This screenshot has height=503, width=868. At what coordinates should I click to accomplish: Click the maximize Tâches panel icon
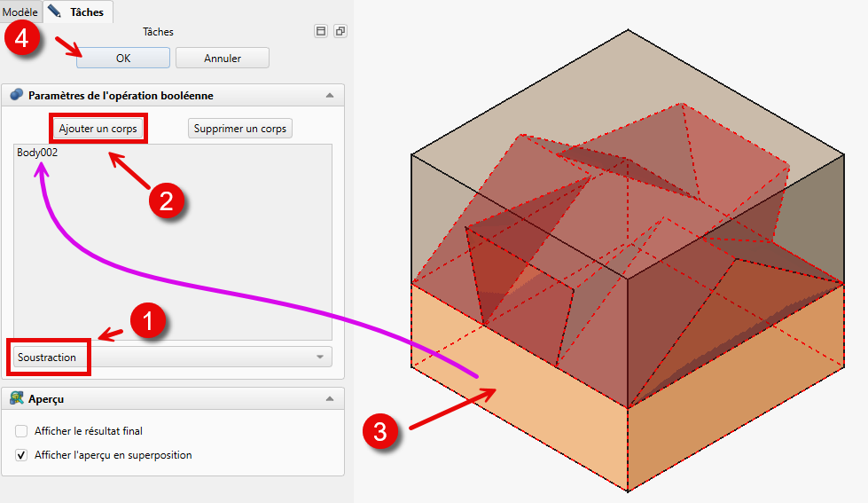pyautogui.click(x=321, y=31)
